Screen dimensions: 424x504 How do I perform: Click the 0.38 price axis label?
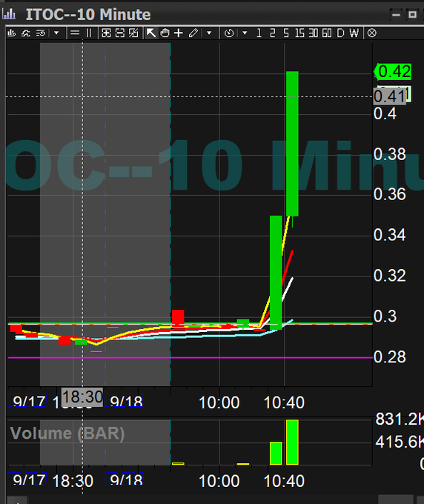pyautogui.click(x=390, y=154)
